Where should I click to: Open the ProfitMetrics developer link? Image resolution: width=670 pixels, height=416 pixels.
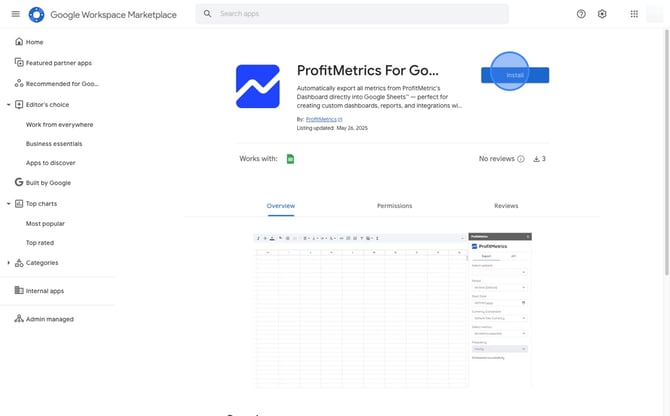point(323,119)
